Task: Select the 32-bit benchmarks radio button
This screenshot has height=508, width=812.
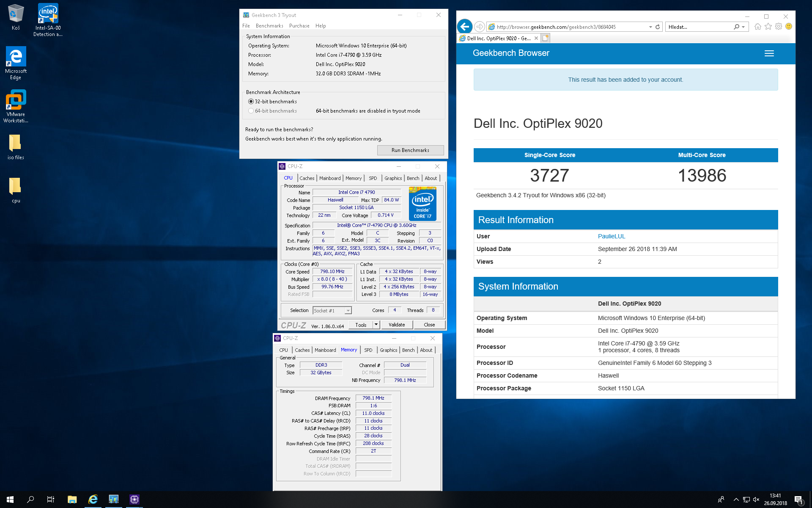Action: [251, 102]
